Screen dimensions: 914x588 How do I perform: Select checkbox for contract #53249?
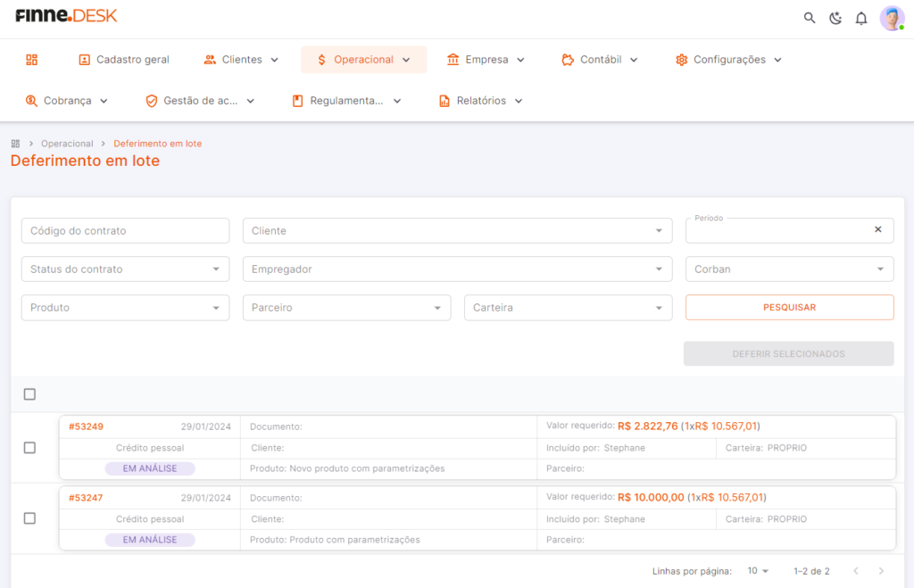click(29, 448)
